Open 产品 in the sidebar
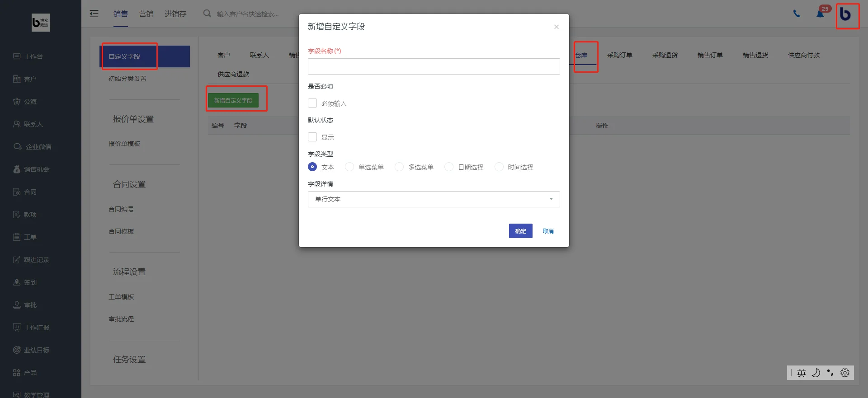The image size is (868, 398). point(25,373)
